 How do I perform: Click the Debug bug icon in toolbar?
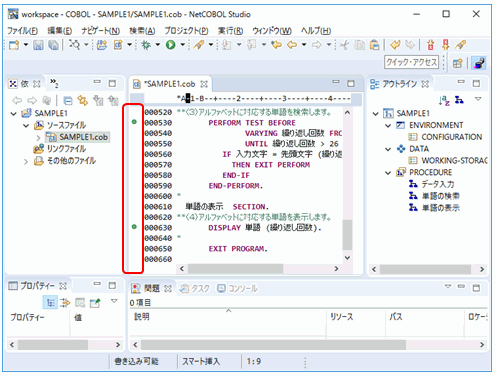(146, 45)
